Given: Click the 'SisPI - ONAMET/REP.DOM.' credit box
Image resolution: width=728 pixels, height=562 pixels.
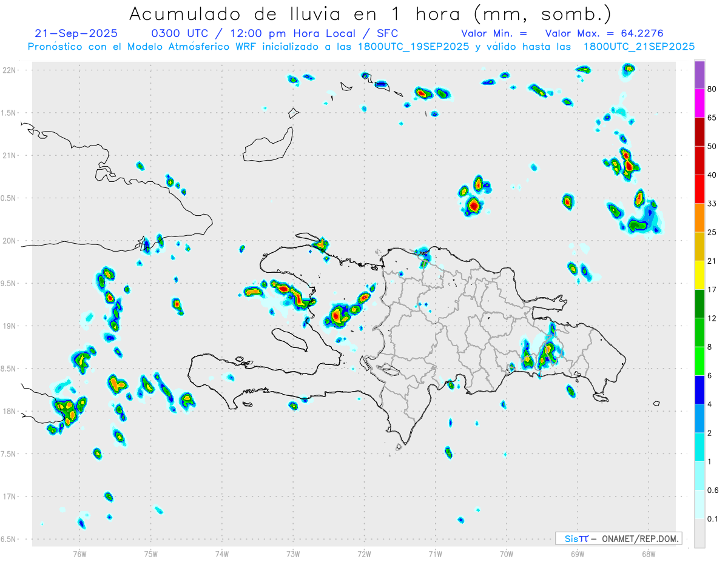Looking at the screenshot, I should click(x=618, y=538).
